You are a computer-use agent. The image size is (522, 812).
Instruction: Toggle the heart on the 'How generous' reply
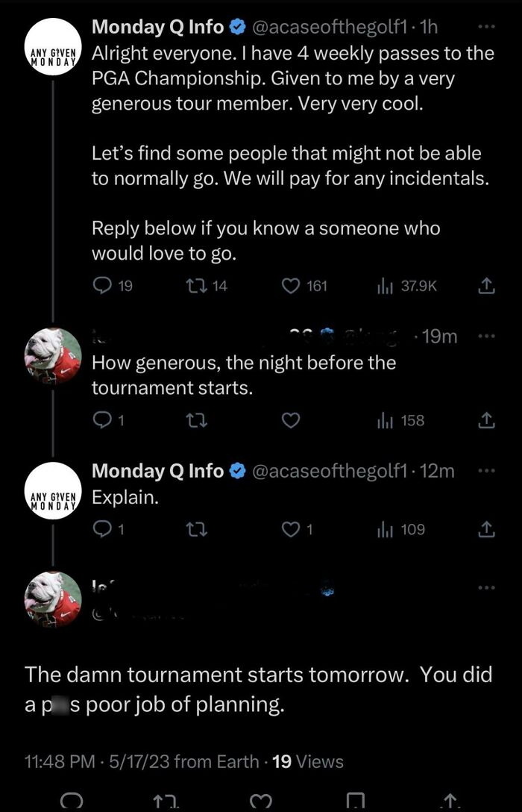[290, 419]
